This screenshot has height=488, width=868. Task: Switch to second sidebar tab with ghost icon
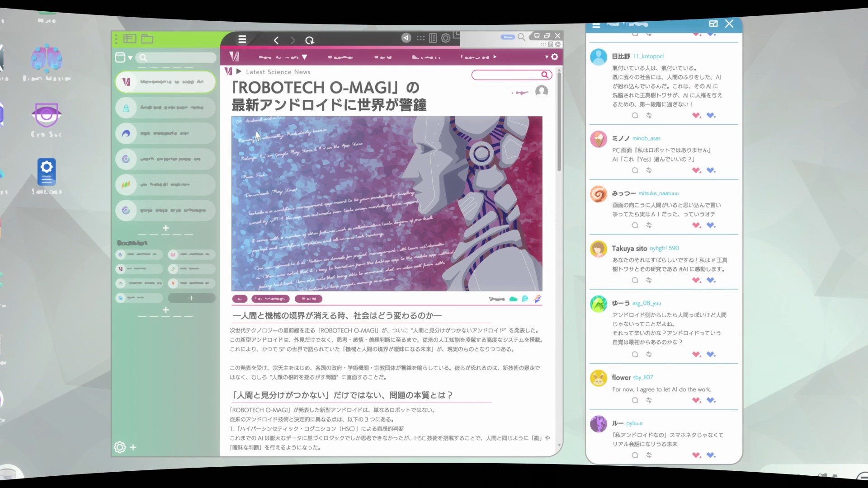click(x=165, y=108)
